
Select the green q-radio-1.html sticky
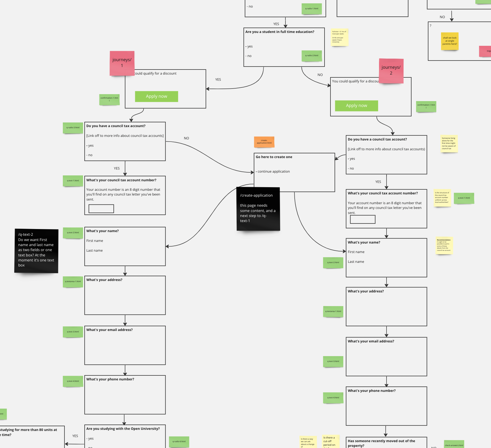312,9
